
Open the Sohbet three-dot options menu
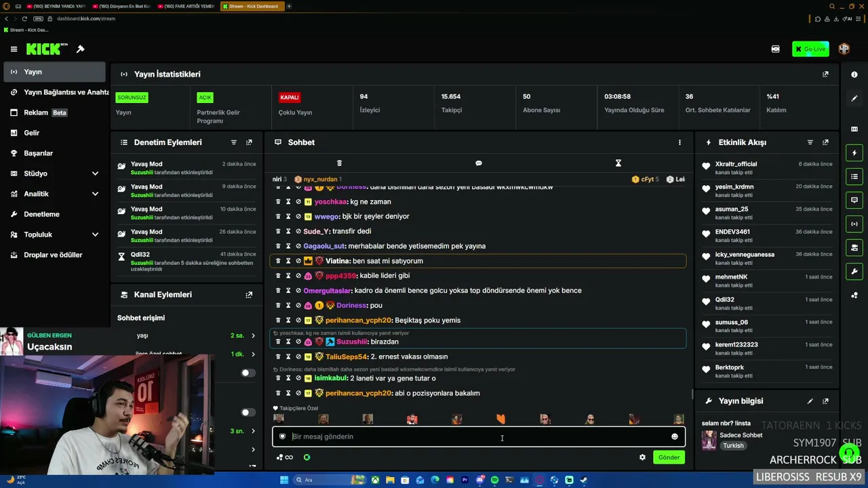point(679,142)
